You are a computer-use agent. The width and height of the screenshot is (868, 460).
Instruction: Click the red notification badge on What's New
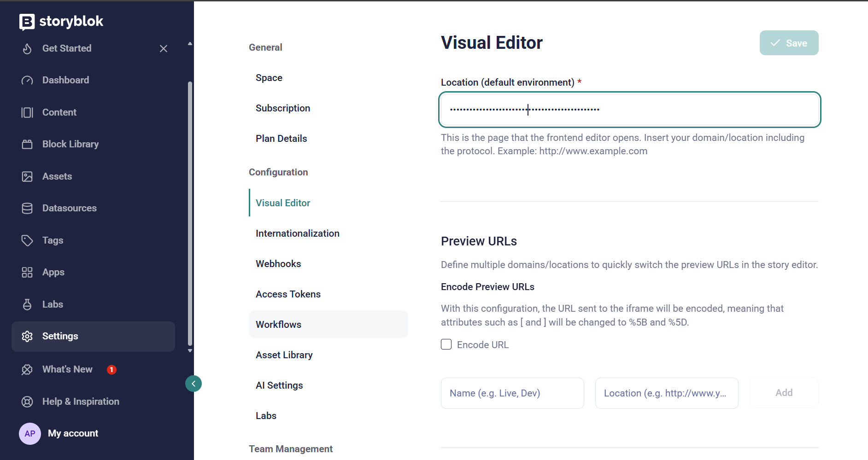tap(111, 370)
